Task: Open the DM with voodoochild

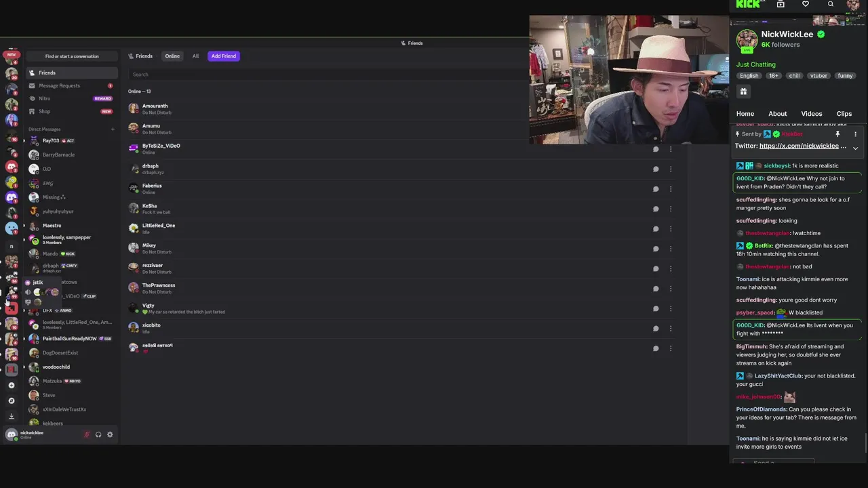Action: [x=72, y=367]
